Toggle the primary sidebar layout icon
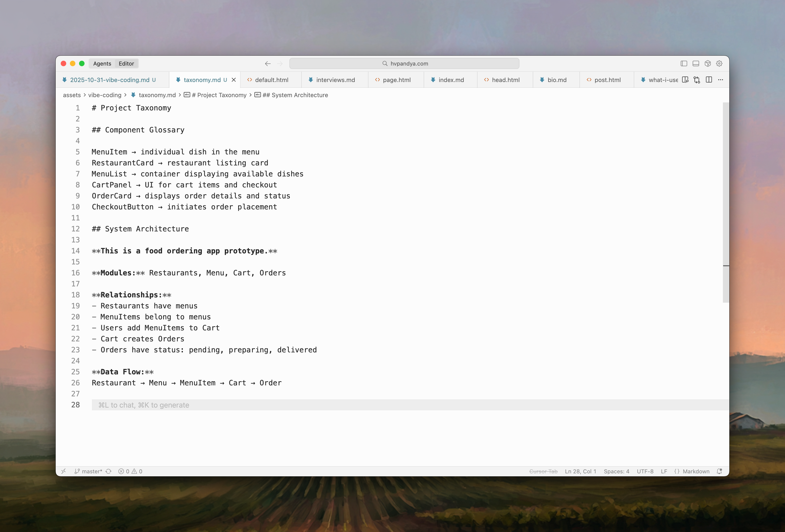This screenshot has height=532, width=785. click(x=684, y=63)
